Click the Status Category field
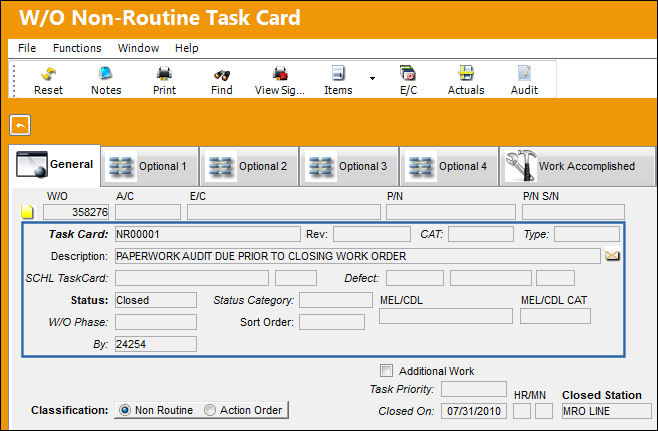This screenshot has width=658, height=431. click(x=336, y=300)
